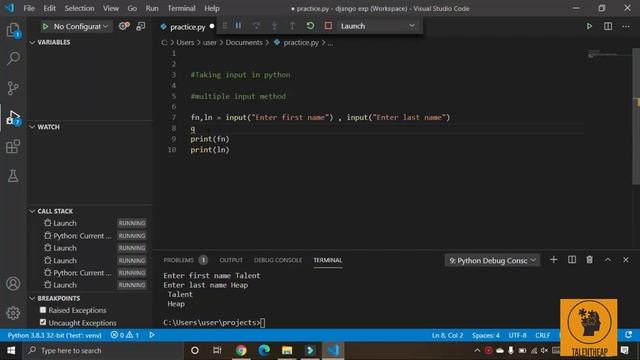Click Documents in the breadcrumb path
The width and height of the screenshot is (640, 360).
244,42
